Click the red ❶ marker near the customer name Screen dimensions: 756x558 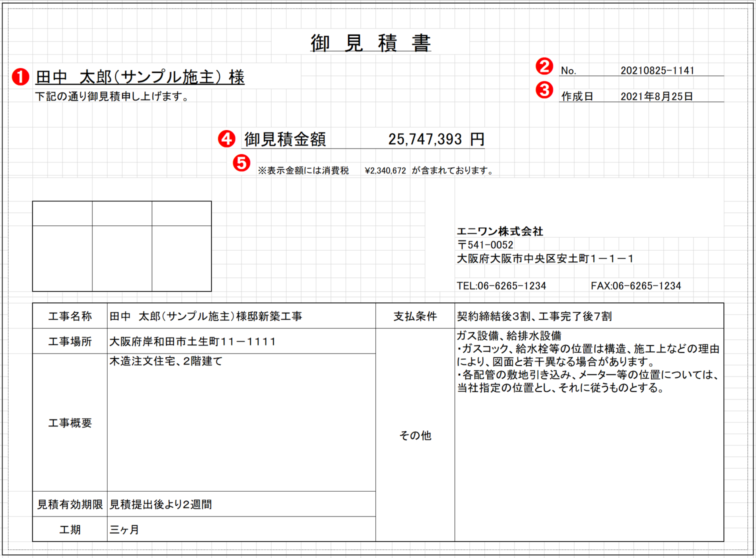click(20, 77)
